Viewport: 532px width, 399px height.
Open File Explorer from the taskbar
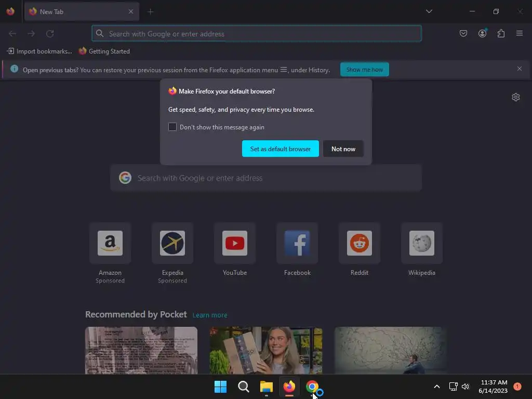(267, 387)
